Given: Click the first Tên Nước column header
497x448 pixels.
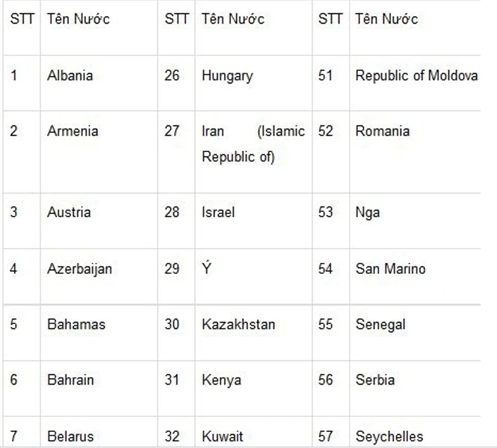Looking at the screenshot, I should pos(78,19).
